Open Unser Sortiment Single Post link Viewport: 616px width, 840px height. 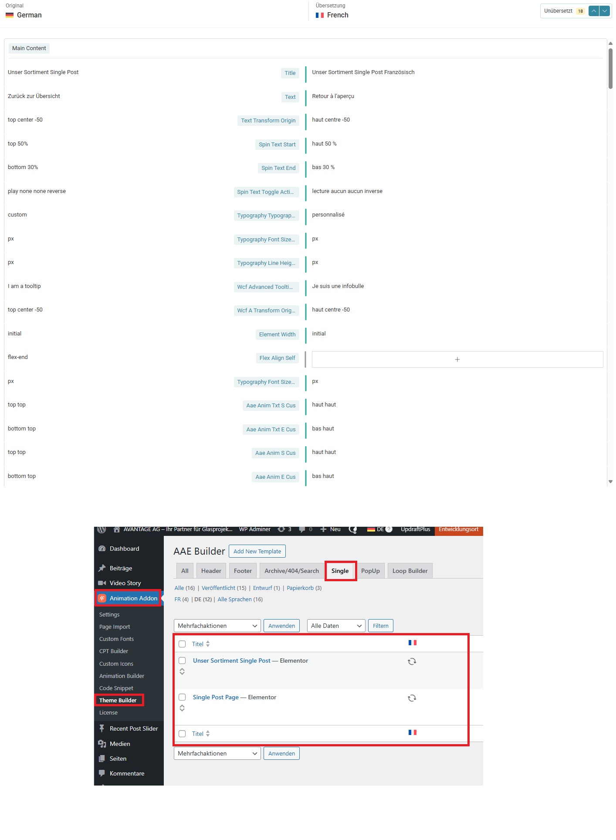tap(232, 660)
